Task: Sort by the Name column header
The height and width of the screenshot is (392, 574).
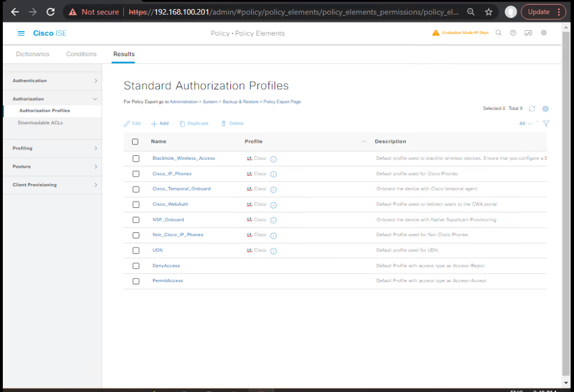Action: (x=158, y=142)
